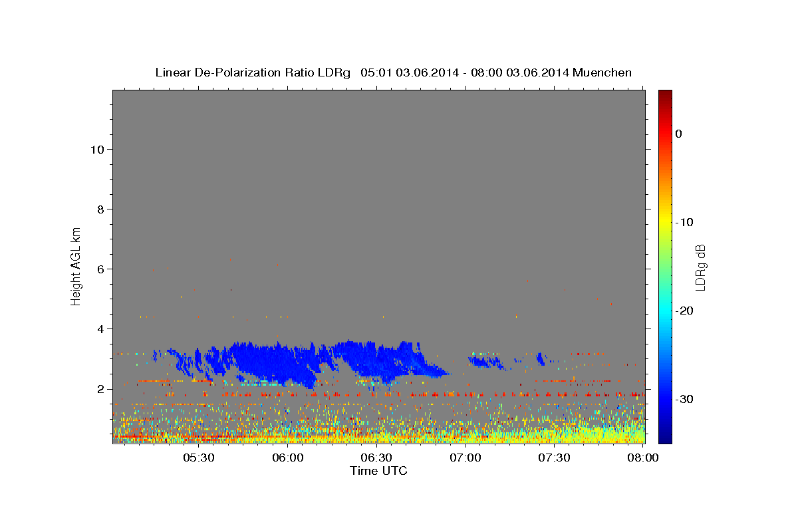798x532 pixels.
Task: Click the colorbar value -30
Action: click(684, 399)
